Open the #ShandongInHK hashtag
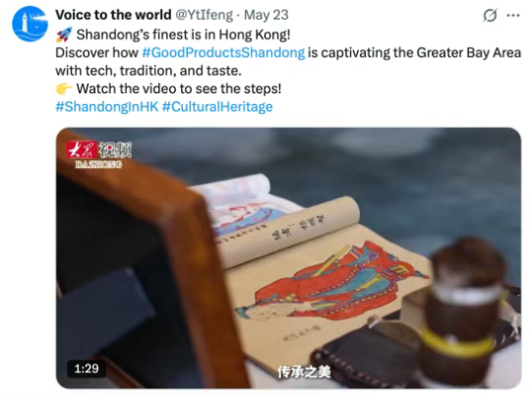Screen dimensions: 532x396 (x=107, y=106)
